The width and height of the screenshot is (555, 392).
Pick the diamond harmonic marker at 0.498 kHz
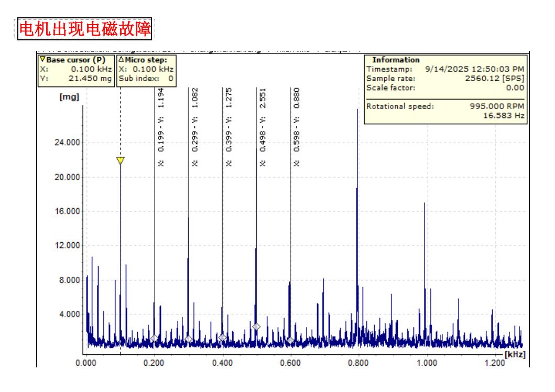coord(256,326)
